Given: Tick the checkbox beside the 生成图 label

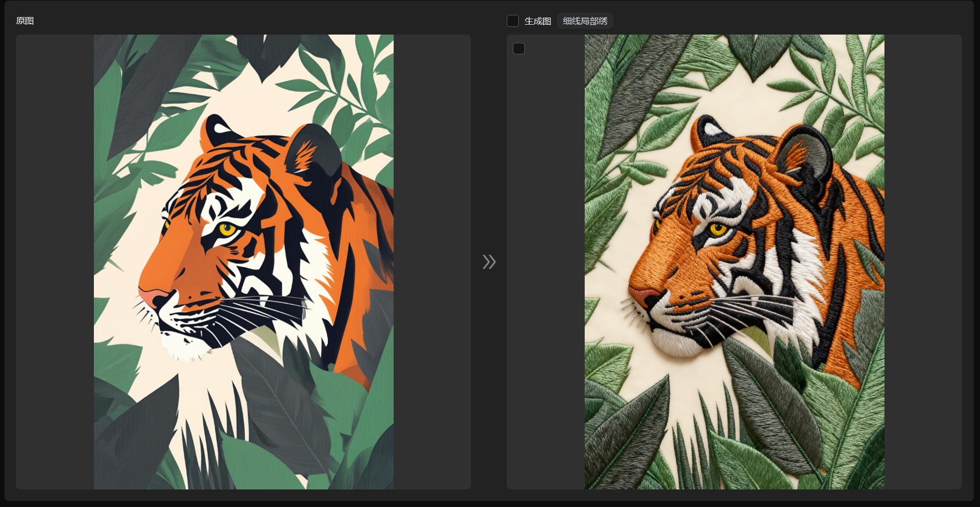Looking at the screenshot, I should (x=513, y=21).
